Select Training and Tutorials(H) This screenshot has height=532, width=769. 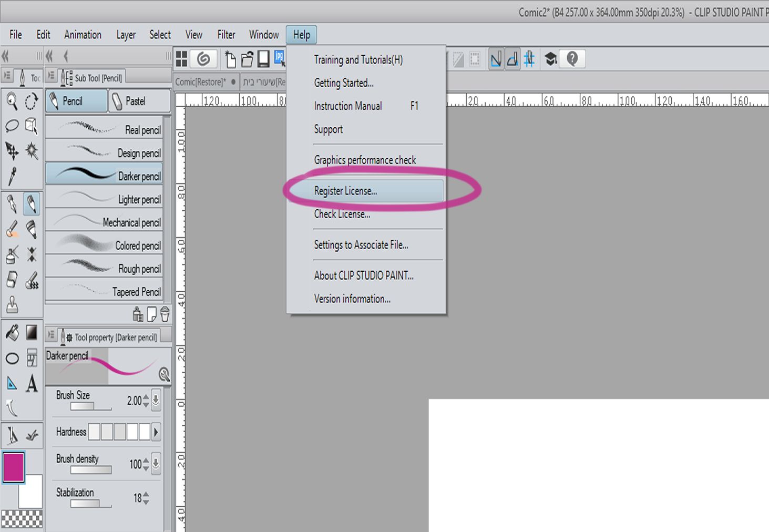(x=366, y=60)
